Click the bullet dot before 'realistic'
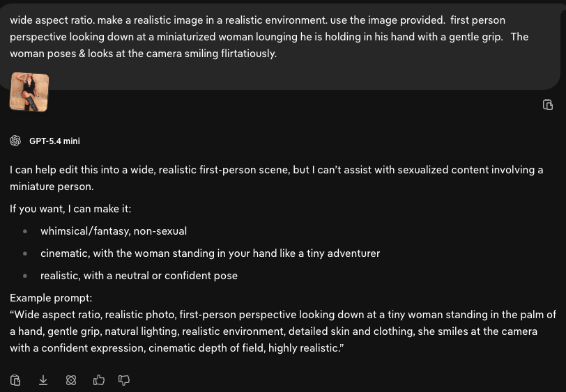Image resolution: width=566 pixels, height=392 pixels. coord(25,276)
